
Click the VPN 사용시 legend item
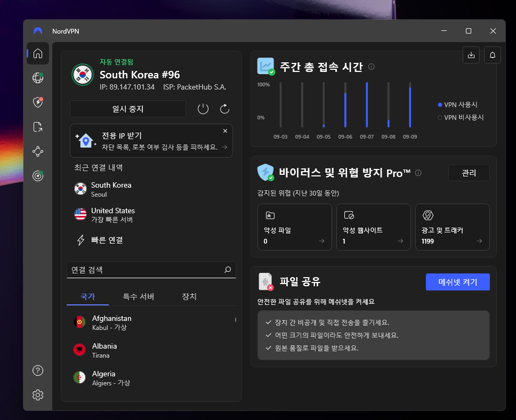458,104
